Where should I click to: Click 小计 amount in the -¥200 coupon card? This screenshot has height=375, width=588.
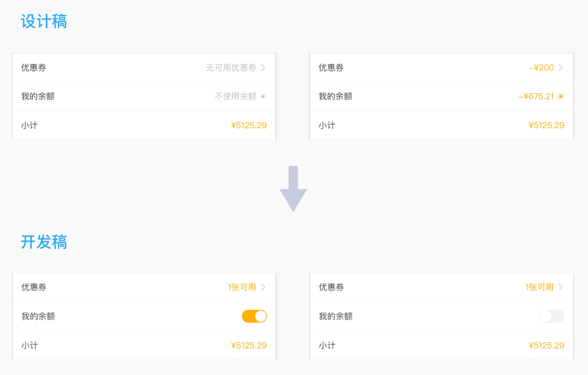pyautogui.click(x=546, y=126)
